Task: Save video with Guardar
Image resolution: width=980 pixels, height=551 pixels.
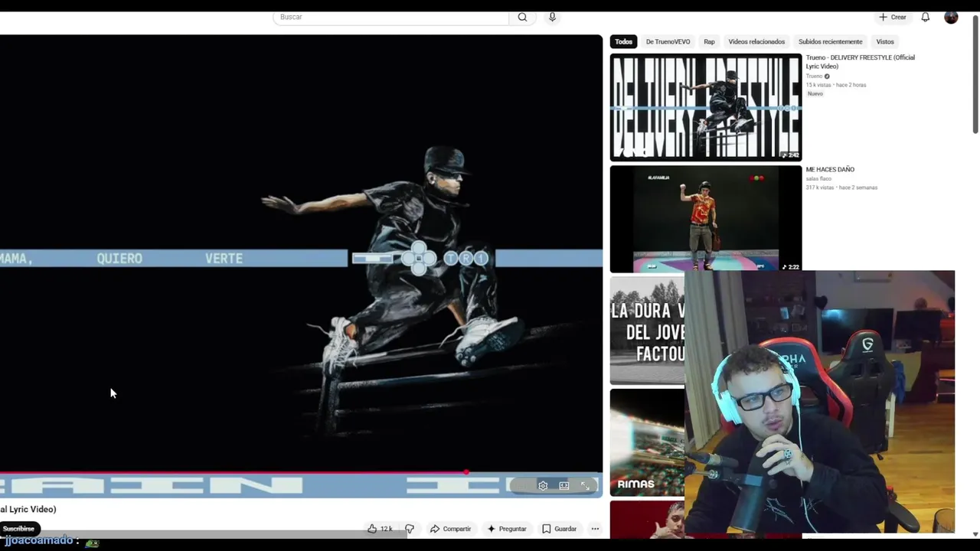Action: pos(560,529)
